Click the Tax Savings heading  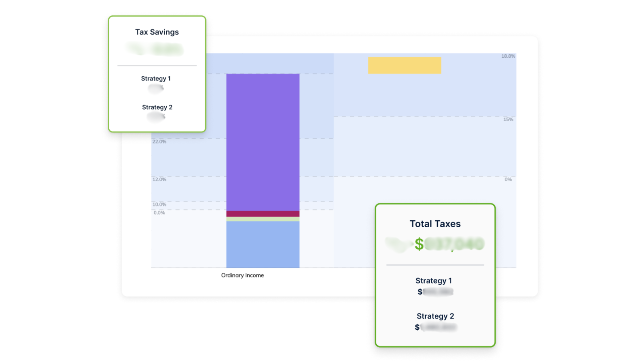coord(157,32)
